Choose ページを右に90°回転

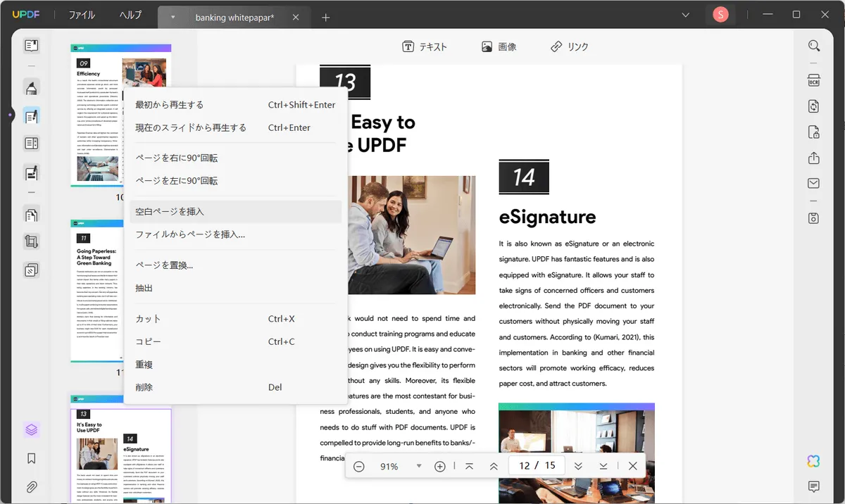pyautogui.click(x=236, y=158)
